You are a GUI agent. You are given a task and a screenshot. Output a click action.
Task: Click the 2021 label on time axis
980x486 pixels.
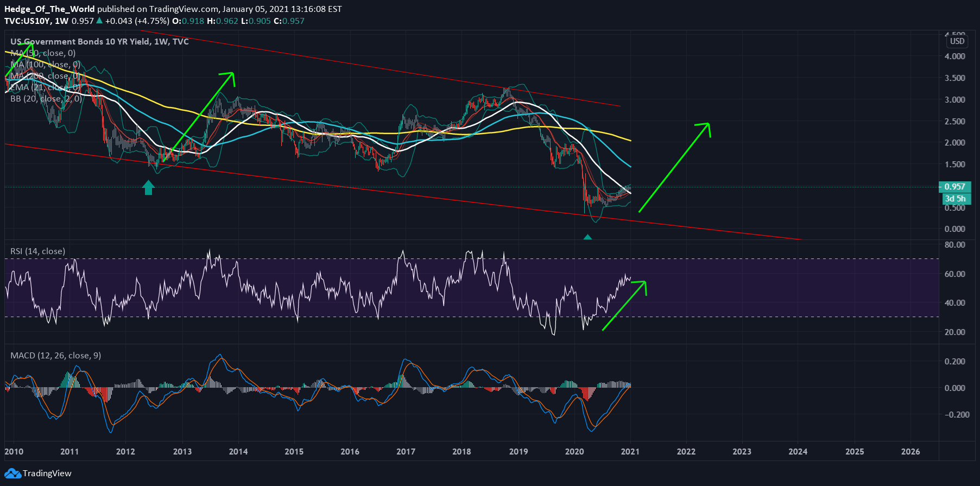(630, 451)
